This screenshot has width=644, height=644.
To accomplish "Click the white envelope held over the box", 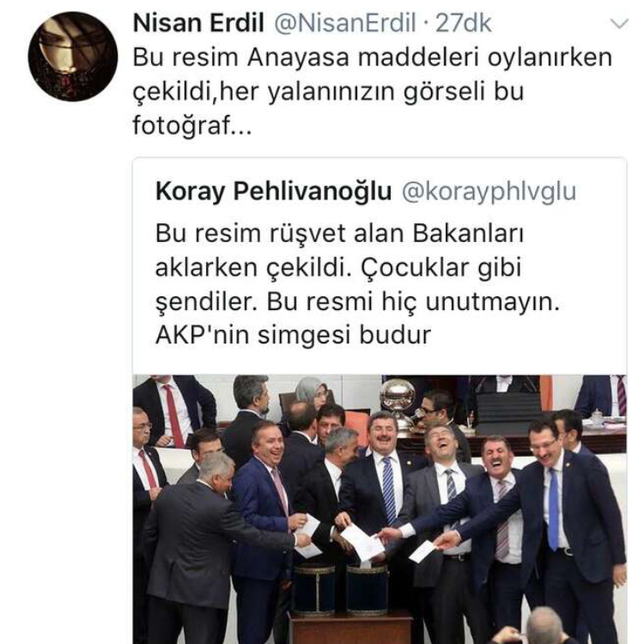I will (x=362, y=542).
